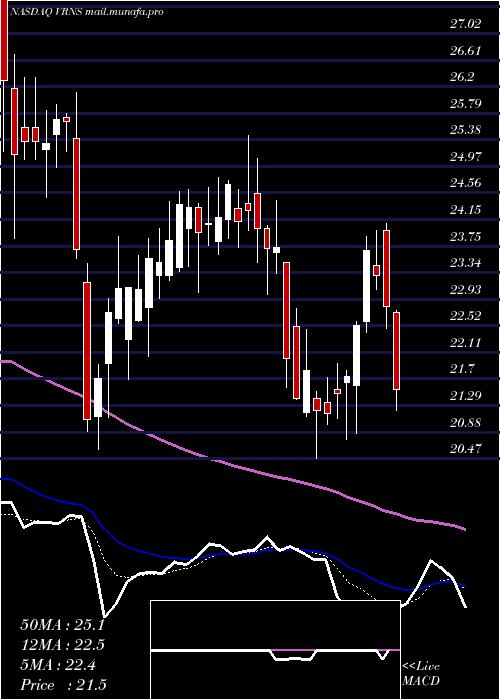Screen dimensions: 500x700
Task: Click the 12MA : 22.5 readout
Action: click(62, 645)
